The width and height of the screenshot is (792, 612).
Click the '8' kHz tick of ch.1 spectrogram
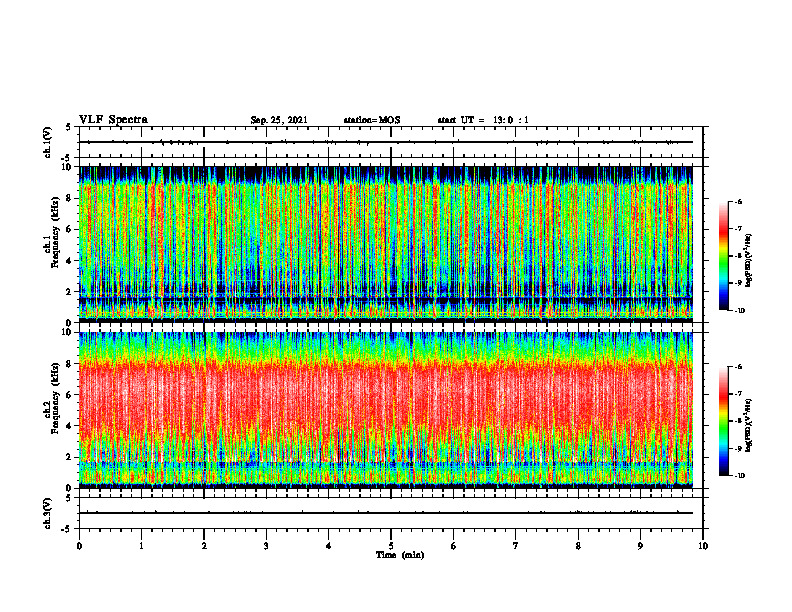point(70,198)
